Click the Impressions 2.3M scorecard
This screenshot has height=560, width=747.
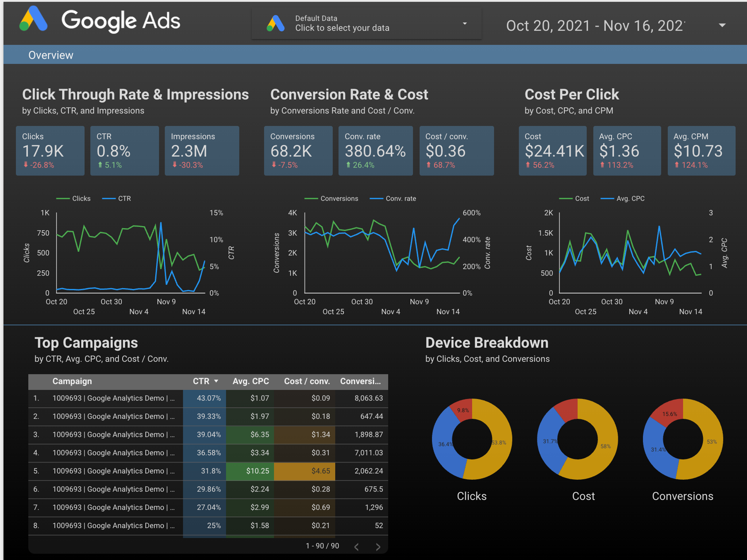(202, 151)
